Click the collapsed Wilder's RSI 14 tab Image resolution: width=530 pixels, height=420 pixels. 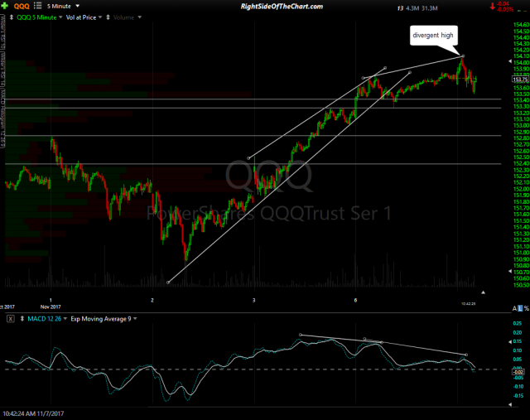(2, 70)
